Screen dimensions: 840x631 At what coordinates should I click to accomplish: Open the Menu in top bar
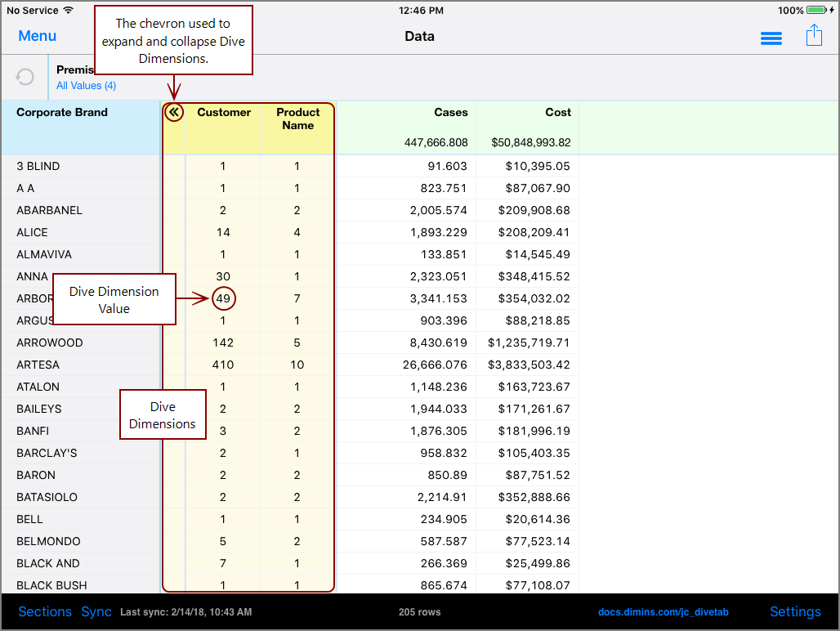click(38, 36)
